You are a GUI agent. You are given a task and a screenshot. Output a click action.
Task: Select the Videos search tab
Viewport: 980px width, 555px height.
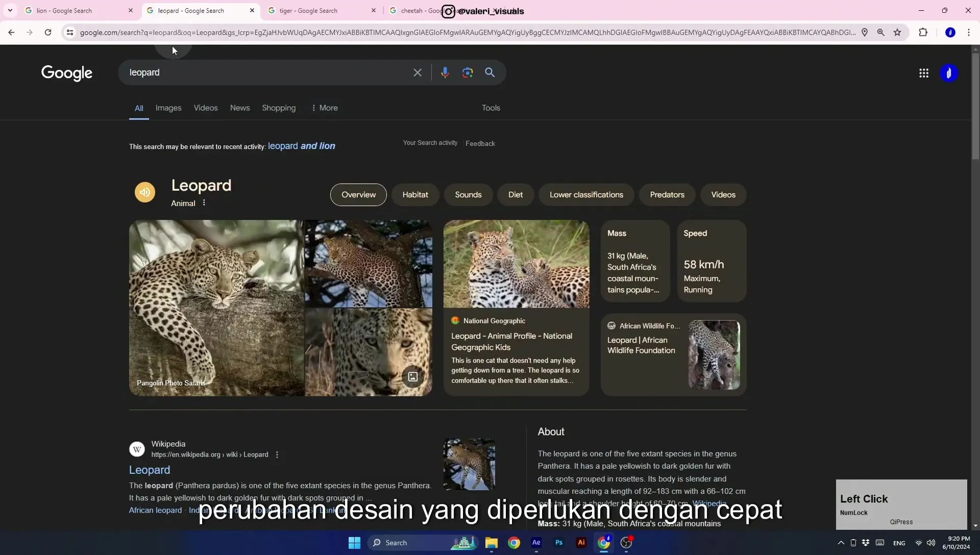[206, 108]
